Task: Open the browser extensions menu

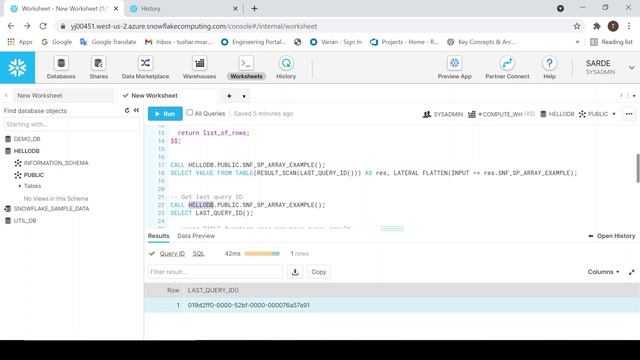Action: pyautogui.click(x=597, y=26)
